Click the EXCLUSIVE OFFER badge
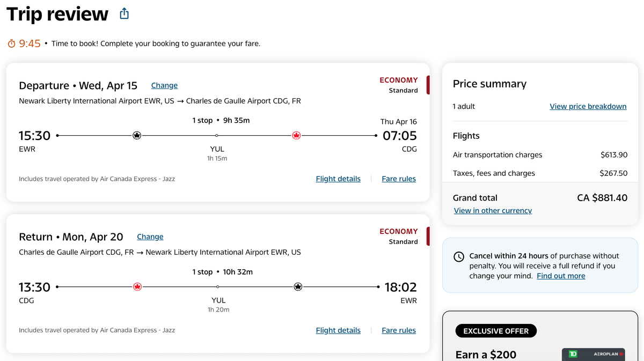 (495, 330)
